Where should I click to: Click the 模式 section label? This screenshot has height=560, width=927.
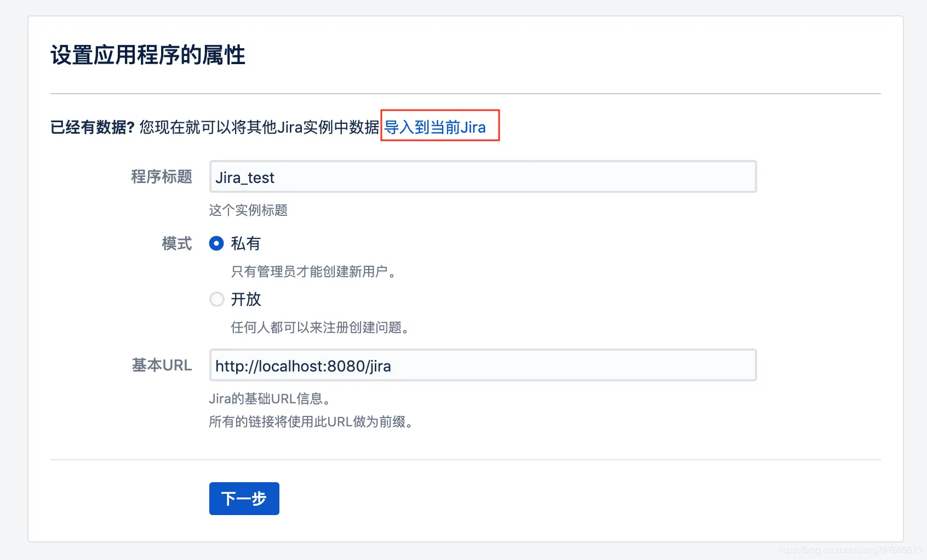coord(176,244)
